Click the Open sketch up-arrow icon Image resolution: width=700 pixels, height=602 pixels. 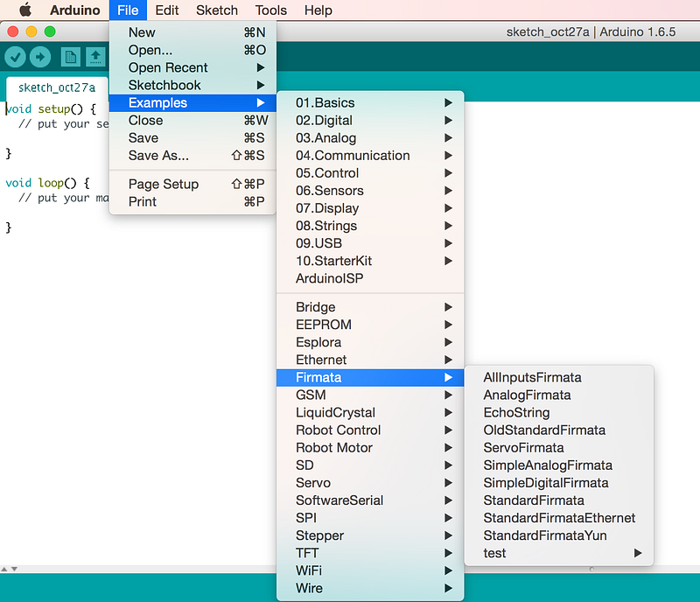coord(95,57)
